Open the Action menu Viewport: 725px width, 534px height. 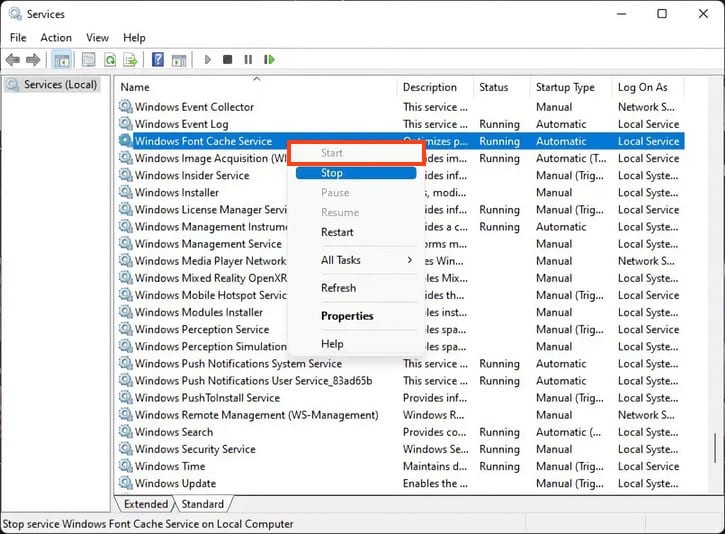click(x=56, y=38)
